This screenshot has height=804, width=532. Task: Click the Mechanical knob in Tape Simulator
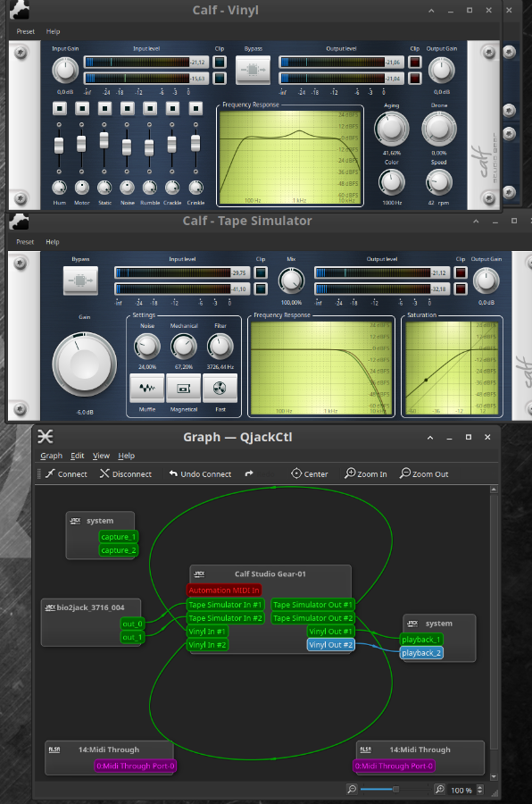(184, 347)
